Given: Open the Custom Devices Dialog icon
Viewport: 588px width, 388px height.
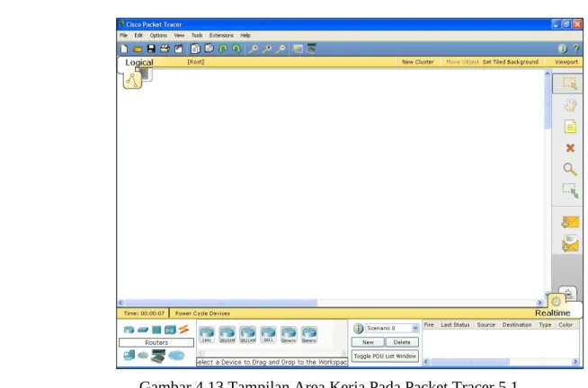Looking at the screenshot, I should (311, 48).
